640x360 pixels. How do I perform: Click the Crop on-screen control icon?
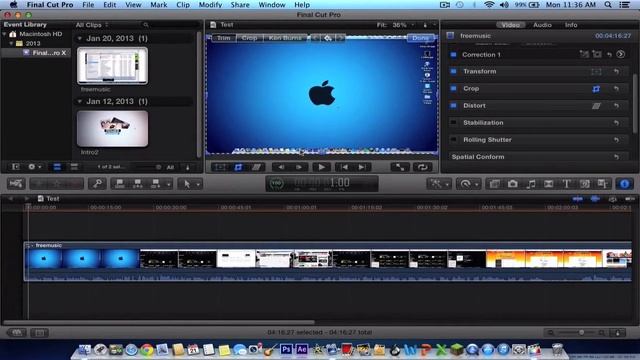[x=596, y=89]
